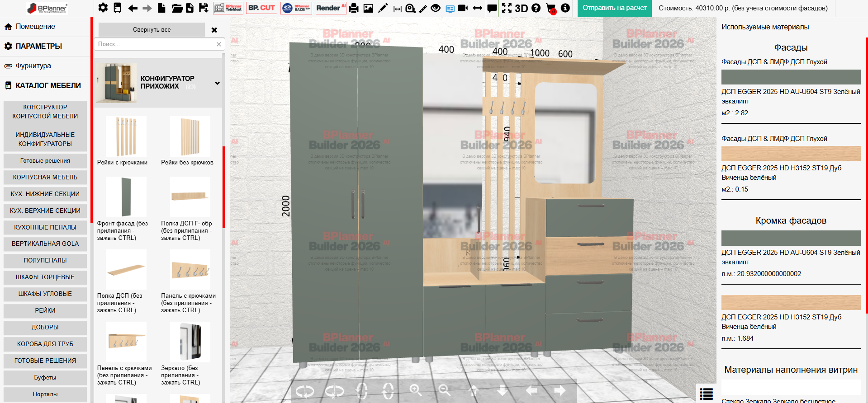Select ИНДИВИДУАЛЬНЫЕ КОНФИГУРАТОРЫ category
Viewport: 868px width, 403px height.
(x=45, y=139)
